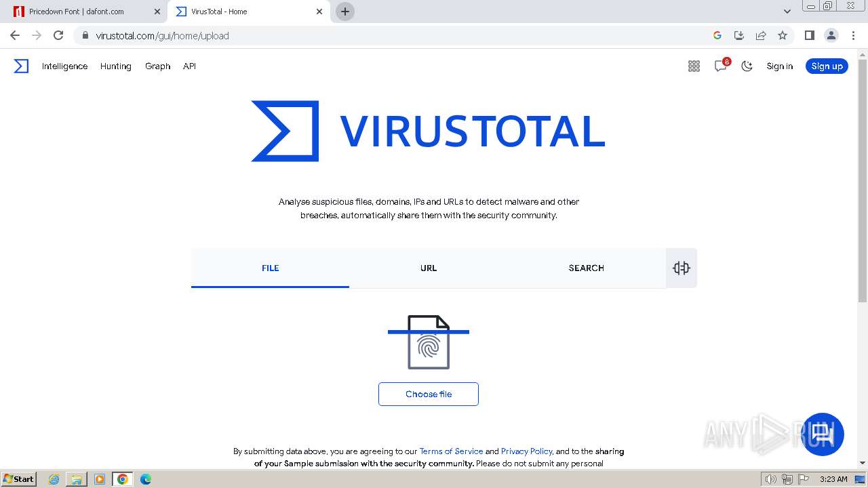Open the Terms of Service link
868x488 pixels.
(x=451, y=451)
